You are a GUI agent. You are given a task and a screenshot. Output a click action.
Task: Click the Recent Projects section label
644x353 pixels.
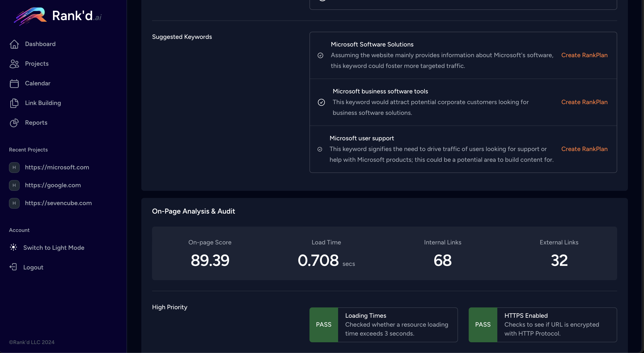tap(28, 150)
